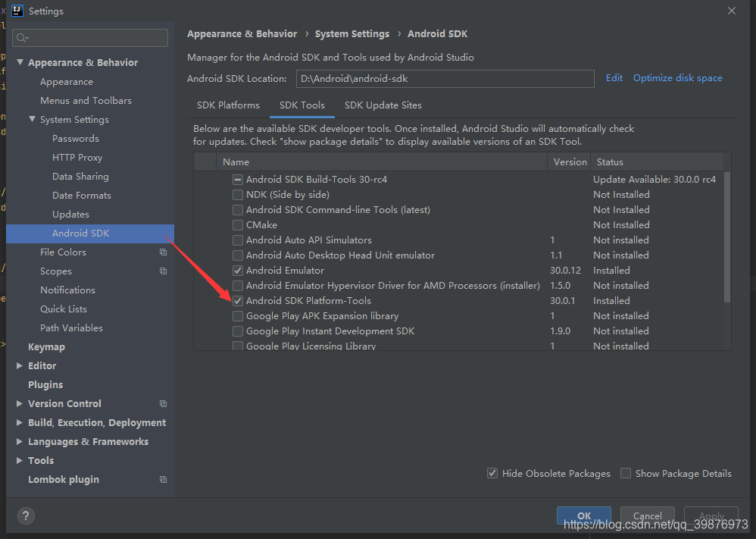Click the project-level icon beside File Colors
The image size is (756, 539).
[x=164, y=252]
